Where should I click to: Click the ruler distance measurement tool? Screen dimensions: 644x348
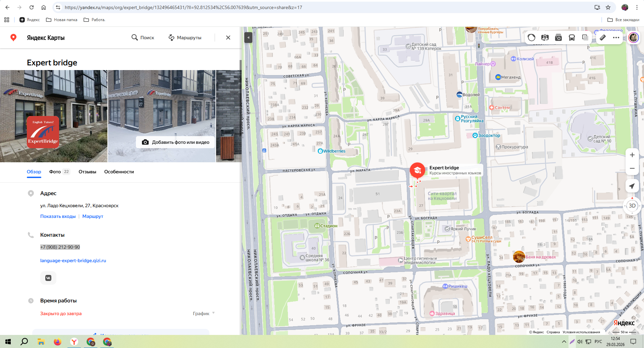603,38
